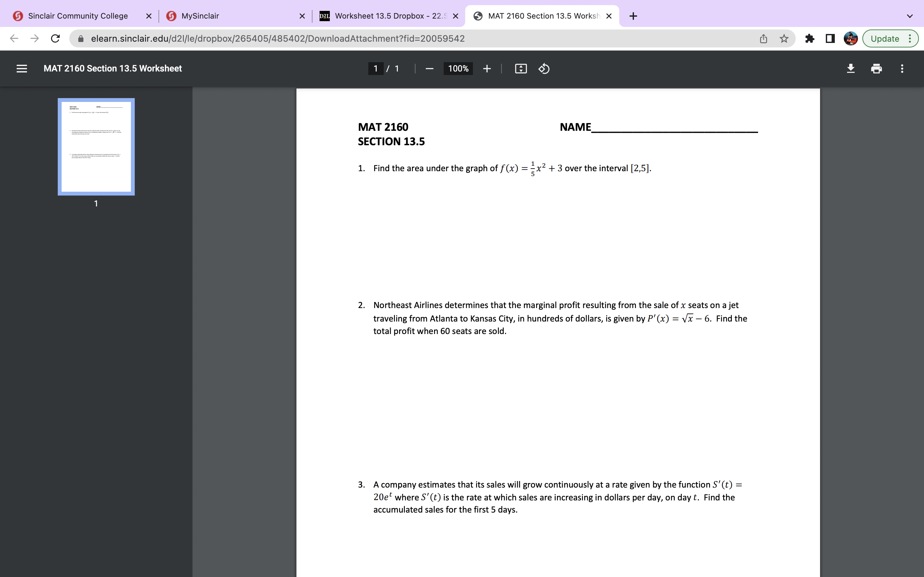Bookmark this page with the star icon
Screen dimensions: 924x577
[783, 38]
